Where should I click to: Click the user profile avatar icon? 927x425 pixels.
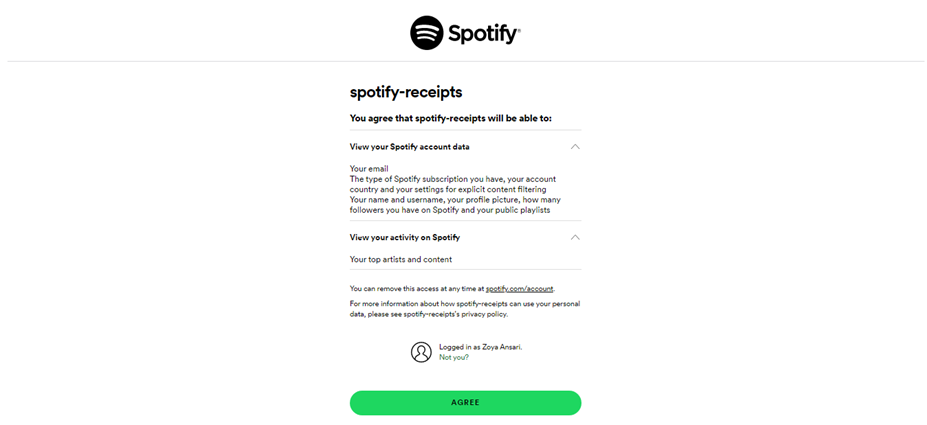pos(421,351)
